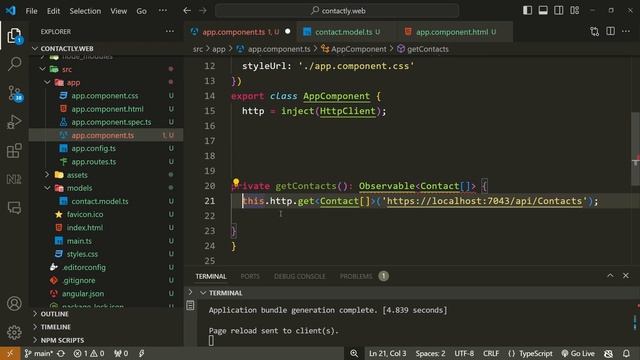Toggle the secondary side bar layout button
Screen dimensions: 640x360
[x=559, y=11]
